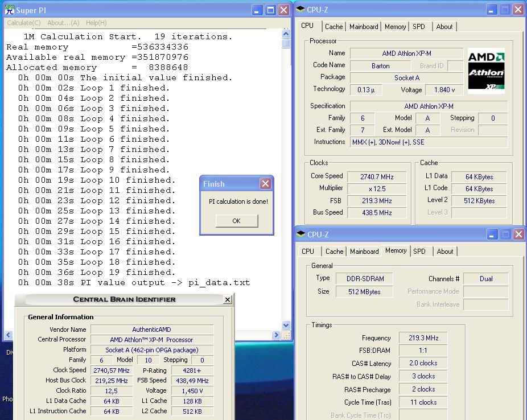The width and height of the screenshot is (527, 420).
Task: Click the memory Size field 512 MBytes
Action: pos(365,291)
